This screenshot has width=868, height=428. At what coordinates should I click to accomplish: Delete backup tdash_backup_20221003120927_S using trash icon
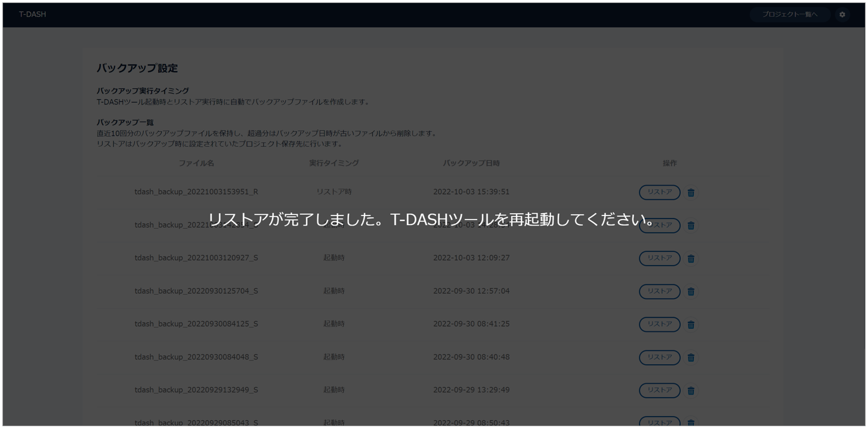coord(691,258)
